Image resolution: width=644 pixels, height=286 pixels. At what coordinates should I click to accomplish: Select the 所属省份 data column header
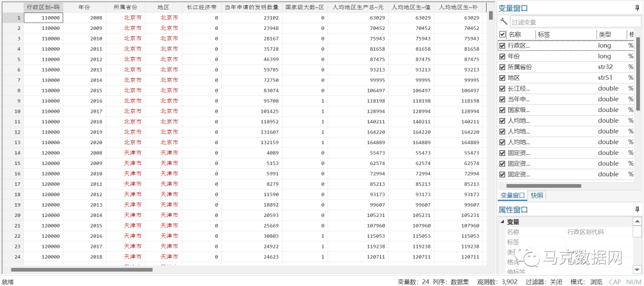click(x=125, y=7)
